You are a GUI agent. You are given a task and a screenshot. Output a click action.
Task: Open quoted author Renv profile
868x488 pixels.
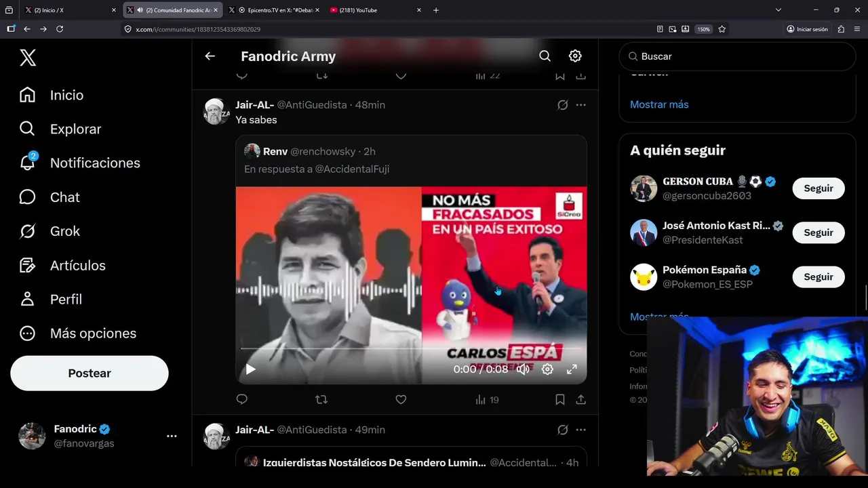[x=275, y=151]
